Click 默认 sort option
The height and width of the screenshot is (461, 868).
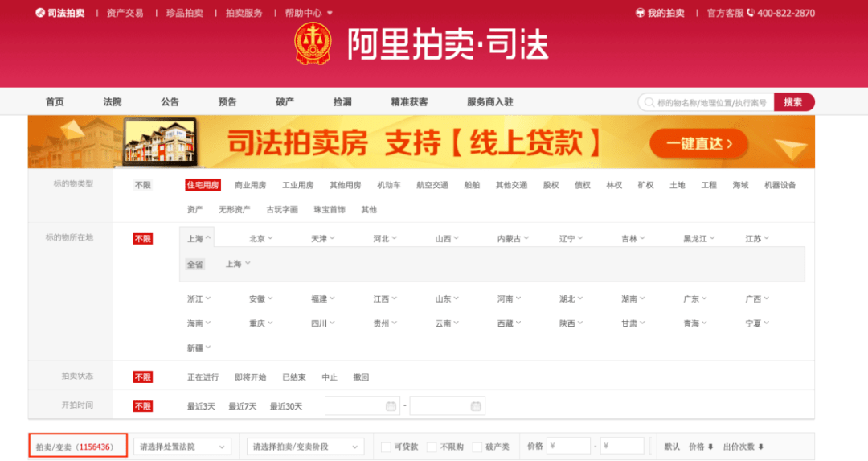pyautogui.click(x=671, y=447)
